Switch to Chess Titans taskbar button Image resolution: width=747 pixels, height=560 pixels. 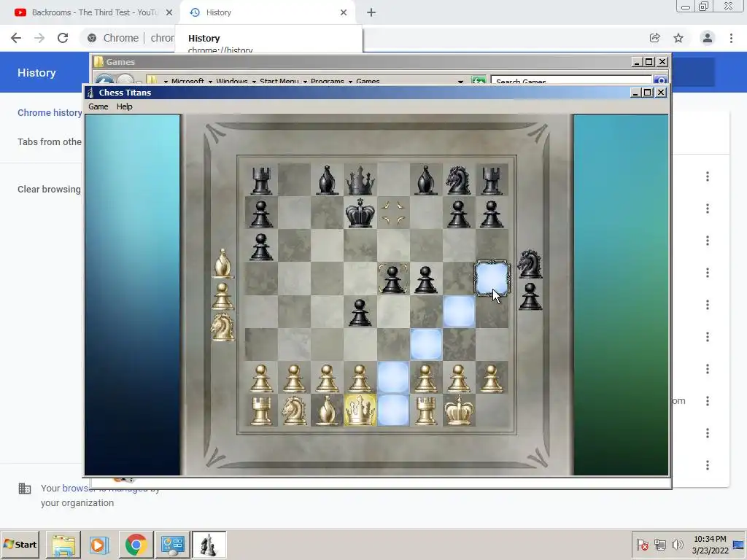click(209, 545)
